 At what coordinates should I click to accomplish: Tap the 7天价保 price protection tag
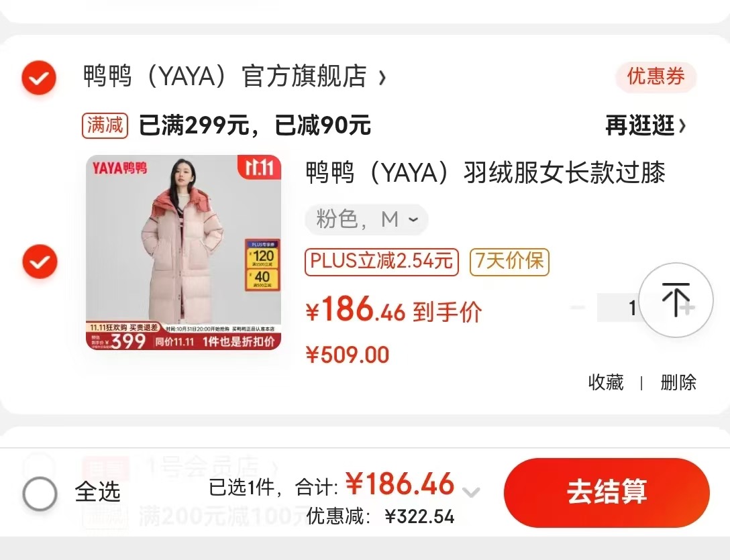coord(509,262)
